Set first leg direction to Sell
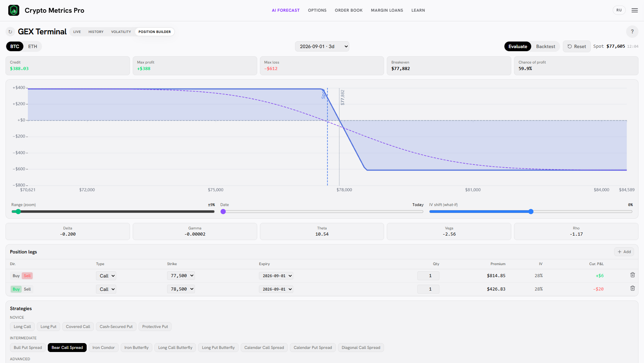This screenshot has width=644, height=363. click(x=27, y=276)
